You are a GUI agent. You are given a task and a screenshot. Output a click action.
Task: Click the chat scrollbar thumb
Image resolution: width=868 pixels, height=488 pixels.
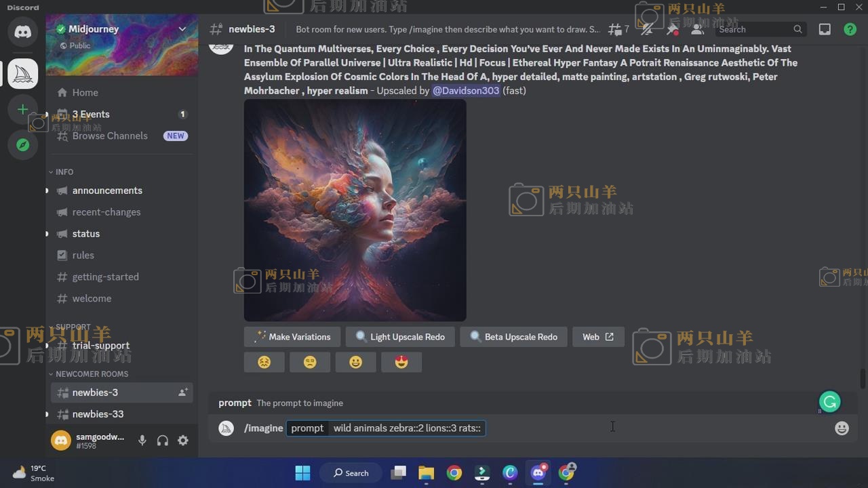(x=863, y=378)
